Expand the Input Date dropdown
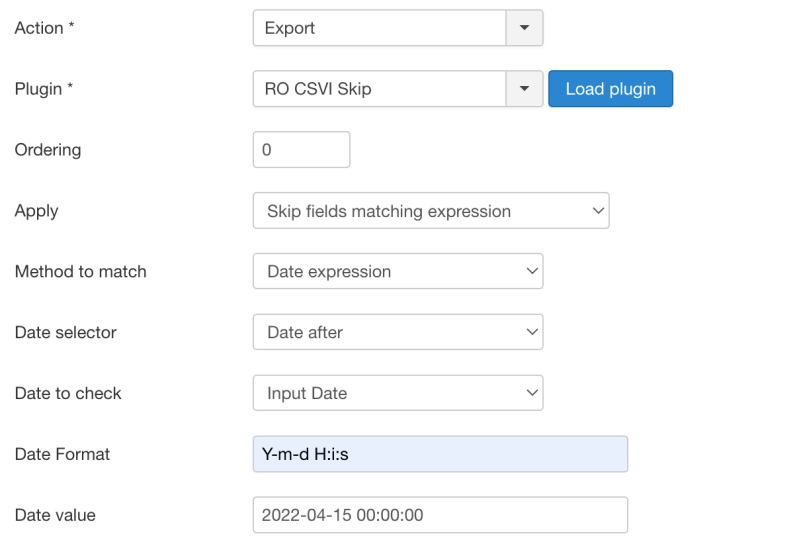The height and width of the screenshot is (544, 800). [x=398, y=393]
